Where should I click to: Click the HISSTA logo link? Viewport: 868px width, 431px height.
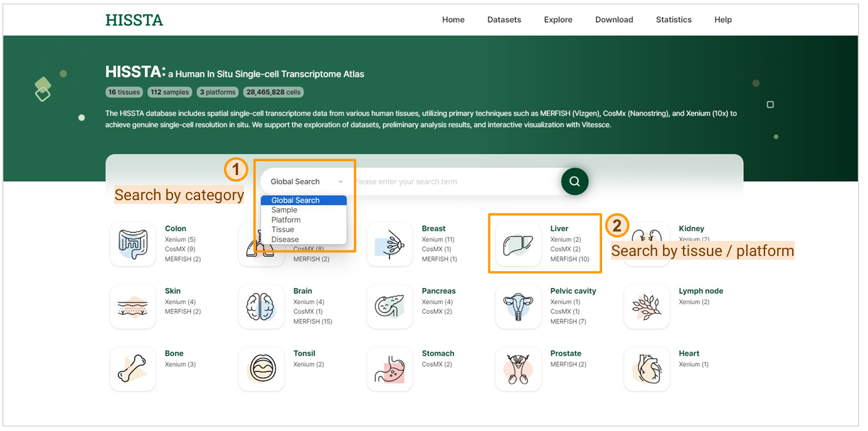coord(134,20)
